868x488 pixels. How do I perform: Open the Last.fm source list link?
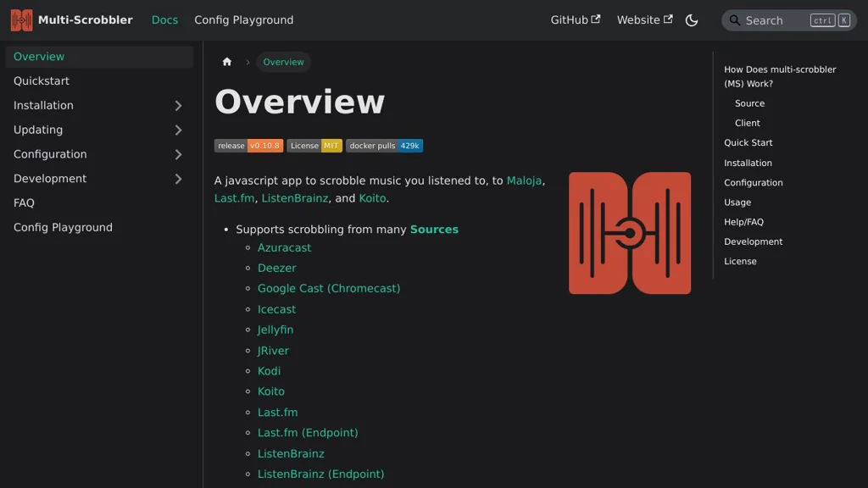pyautogui.click(x=277, y=413)
